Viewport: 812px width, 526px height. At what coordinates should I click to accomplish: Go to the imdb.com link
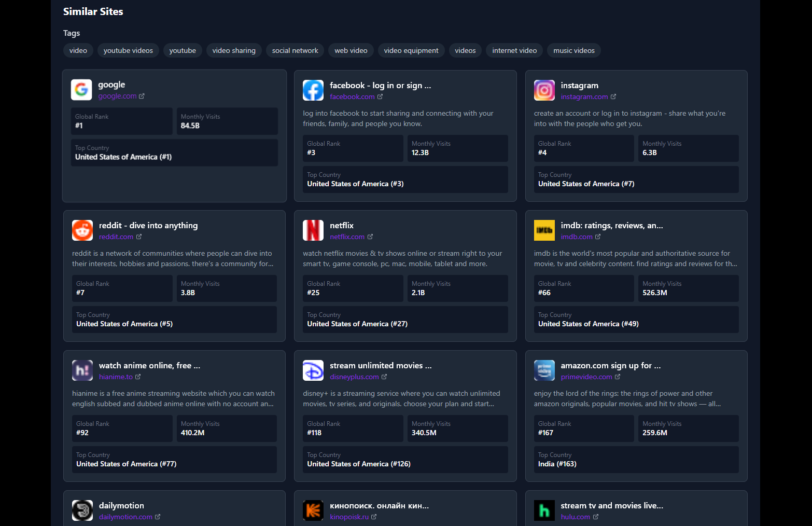click(x=577, y=237)
